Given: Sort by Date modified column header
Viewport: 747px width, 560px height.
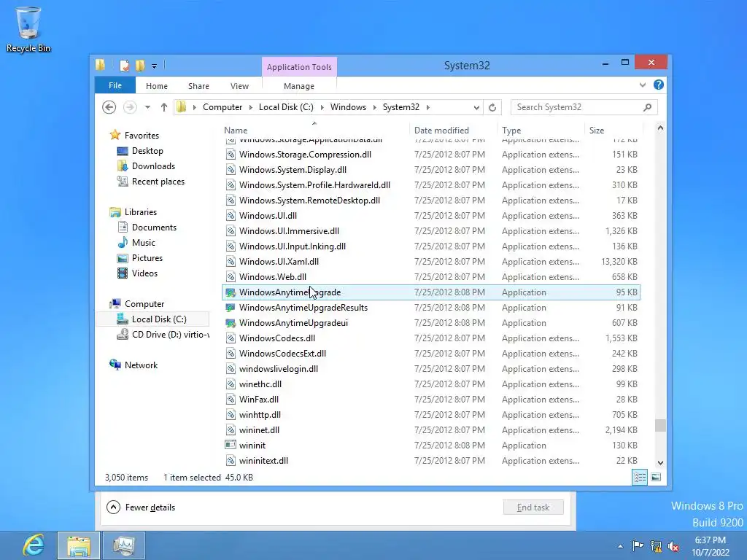Looking at the screenshot, I should 452,130.
